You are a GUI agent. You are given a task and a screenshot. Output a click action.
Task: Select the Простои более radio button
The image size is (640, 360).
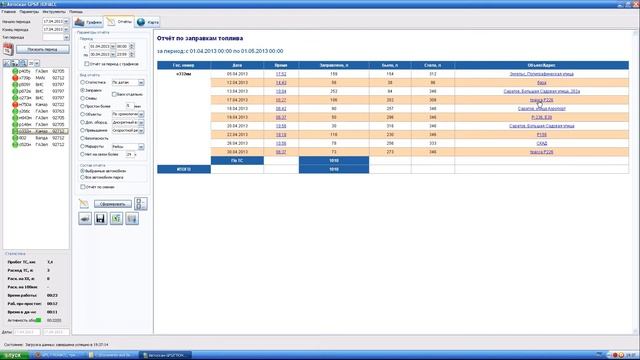click(x=82, y=106)
